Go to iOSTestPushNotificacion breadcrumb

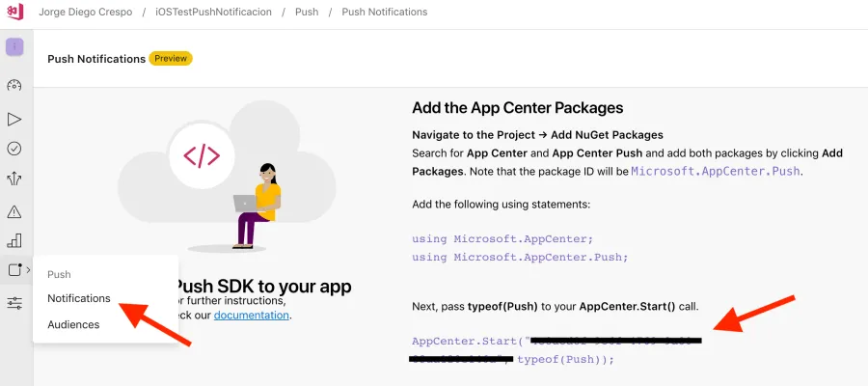pyautogui.click(x=214, y=12)
